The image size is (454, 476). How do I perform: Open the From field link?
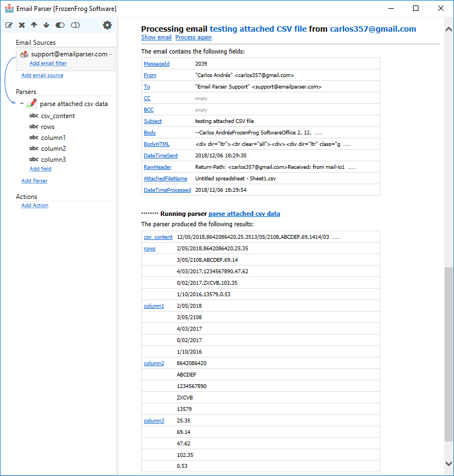[150, 75]
